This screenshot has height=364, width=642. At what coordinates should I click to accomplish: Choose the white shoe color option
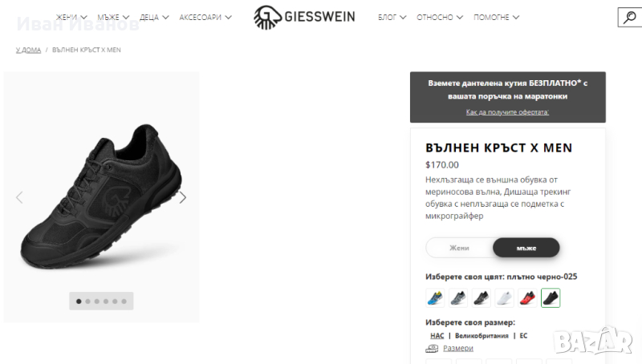click(x=505, y=297)
